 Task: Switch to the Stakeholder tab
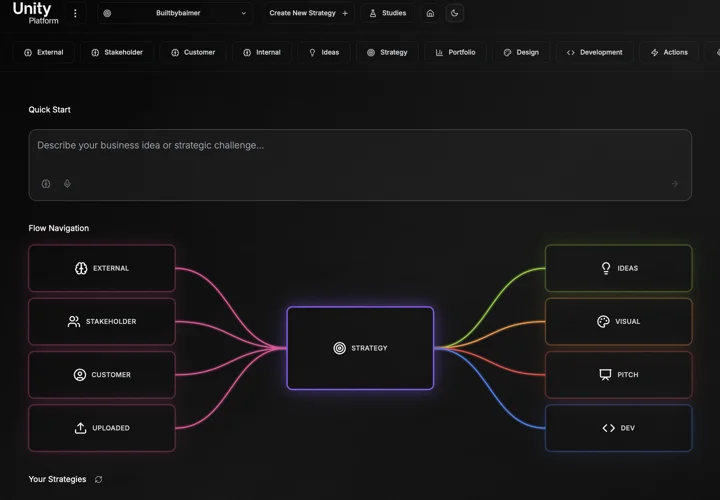pyautogui.click(x=117, y=52)
